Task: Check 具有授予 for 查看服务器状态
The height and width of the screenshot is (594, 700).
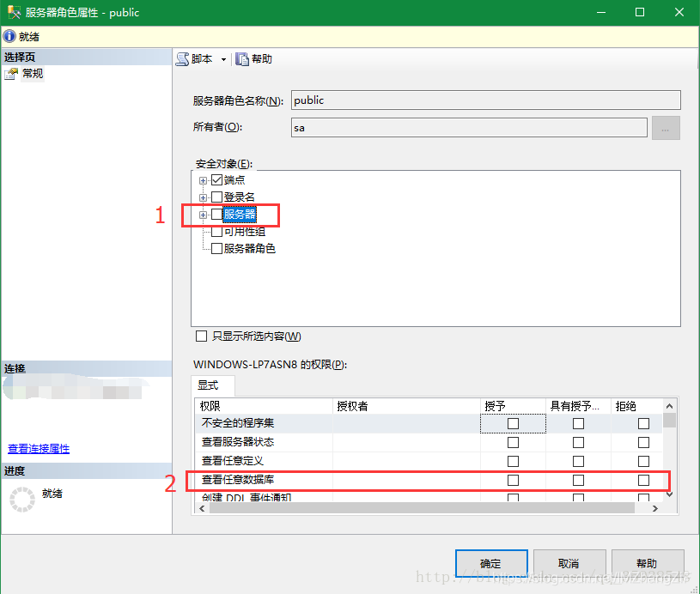Action: point(578,442)
